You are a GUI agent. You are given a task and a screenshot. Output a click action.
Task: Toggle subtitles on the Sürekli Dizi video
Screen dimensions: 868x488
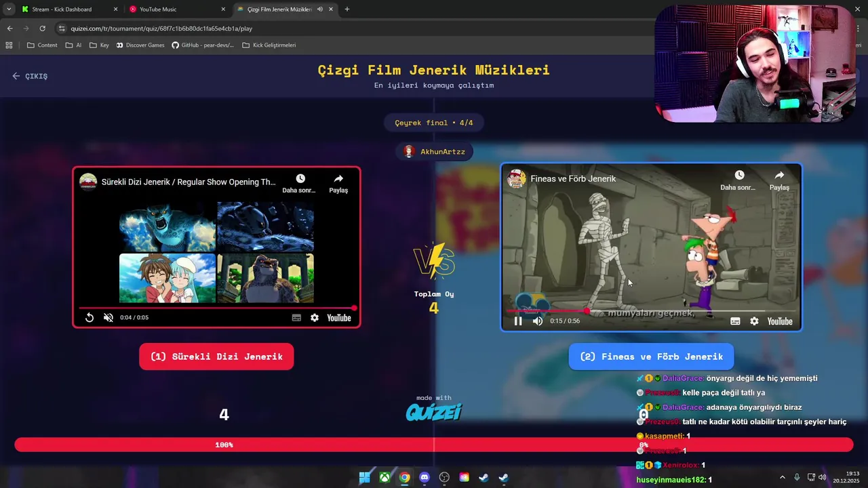[296, 317]
